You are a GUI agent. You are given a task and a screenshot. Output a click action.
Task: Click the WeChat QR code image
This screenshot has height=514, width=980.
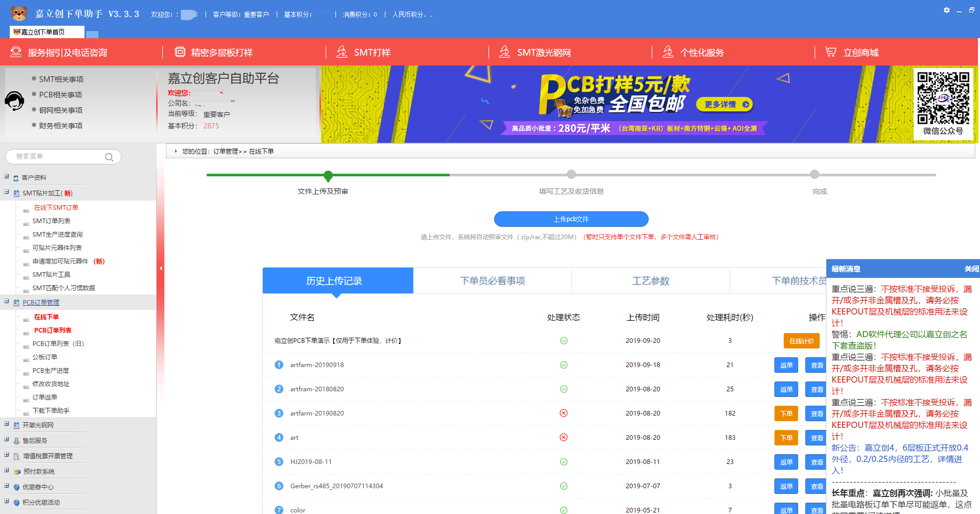(943, 98)
